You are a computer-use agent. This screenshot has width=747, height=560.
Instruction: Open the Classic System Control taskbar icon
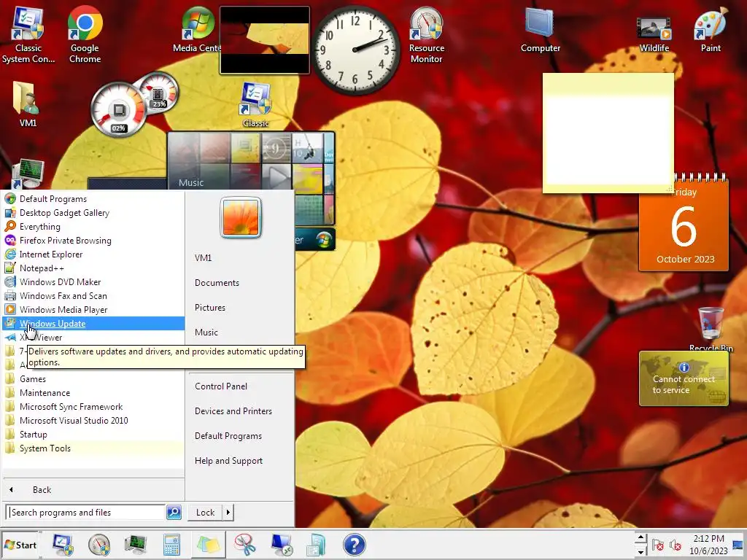tap(63, 545)
